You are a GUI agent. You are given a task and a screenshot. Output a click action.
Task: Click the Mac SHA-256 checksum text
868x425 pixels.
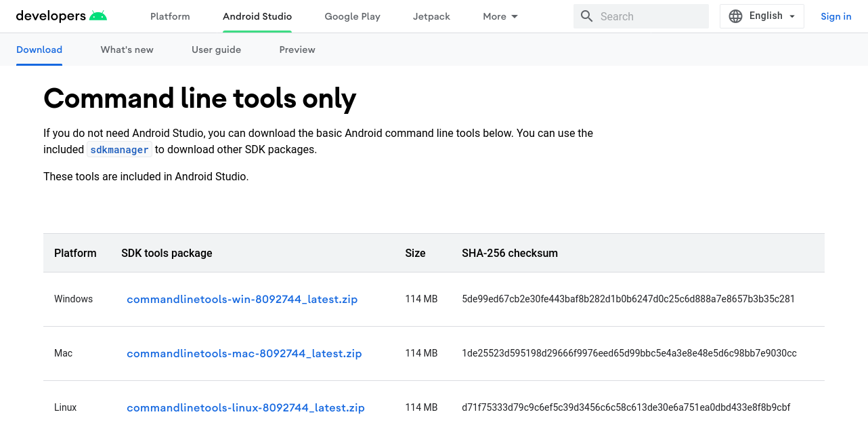629,353
